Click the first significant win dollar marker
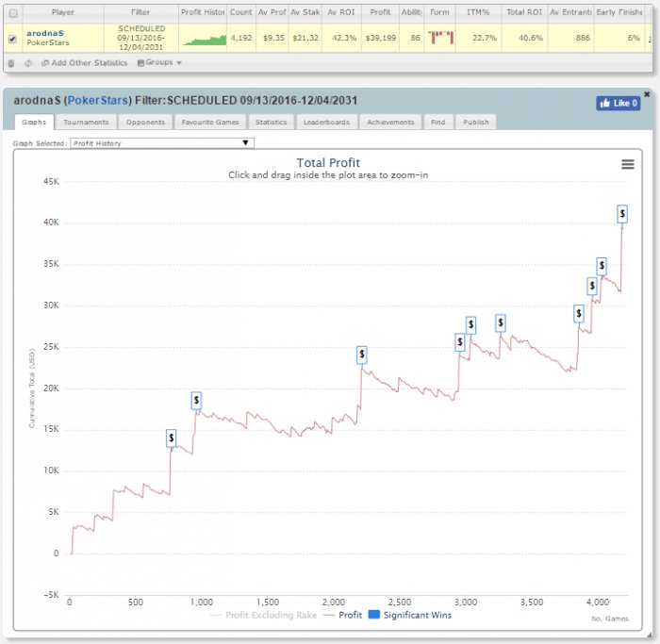The height and width of the screenshot is (644, 660). point(171,438)
